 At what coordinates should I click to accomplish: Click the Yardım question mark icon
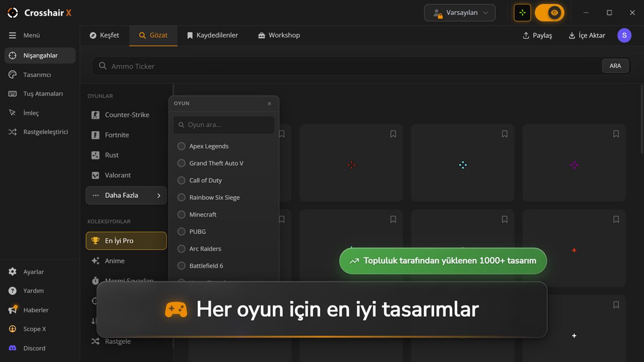[13, 291]
